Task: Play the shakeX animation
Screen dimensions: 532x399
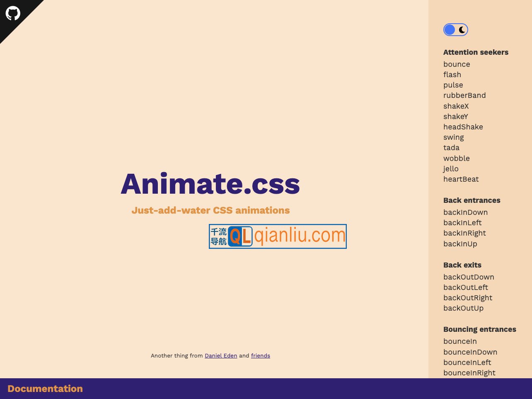Action: pos(456,106)
